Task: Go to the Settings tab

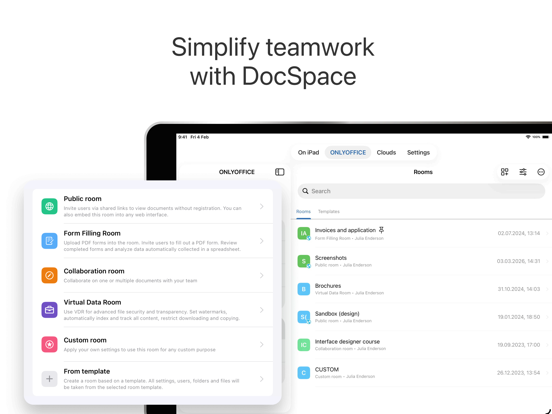Action: pos(418,152)
